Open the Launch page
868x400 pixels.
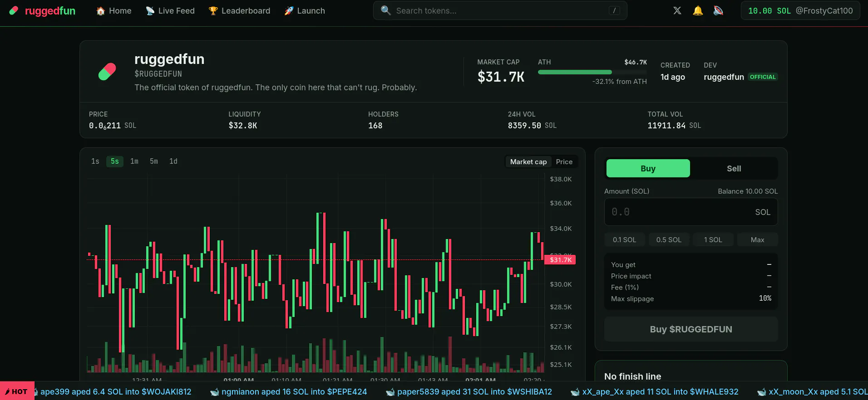[305, 11]
